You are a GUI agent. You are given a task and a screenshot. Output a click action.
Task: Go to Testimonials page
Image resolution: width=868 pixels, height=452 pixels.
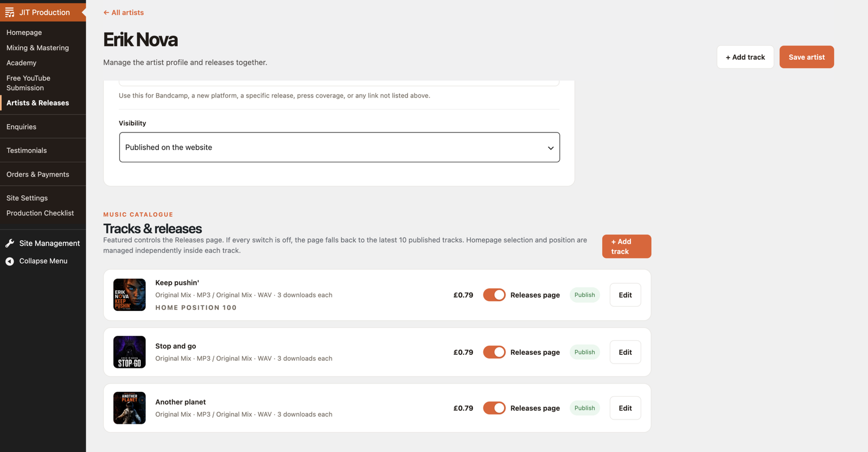(x=27, y=151)
